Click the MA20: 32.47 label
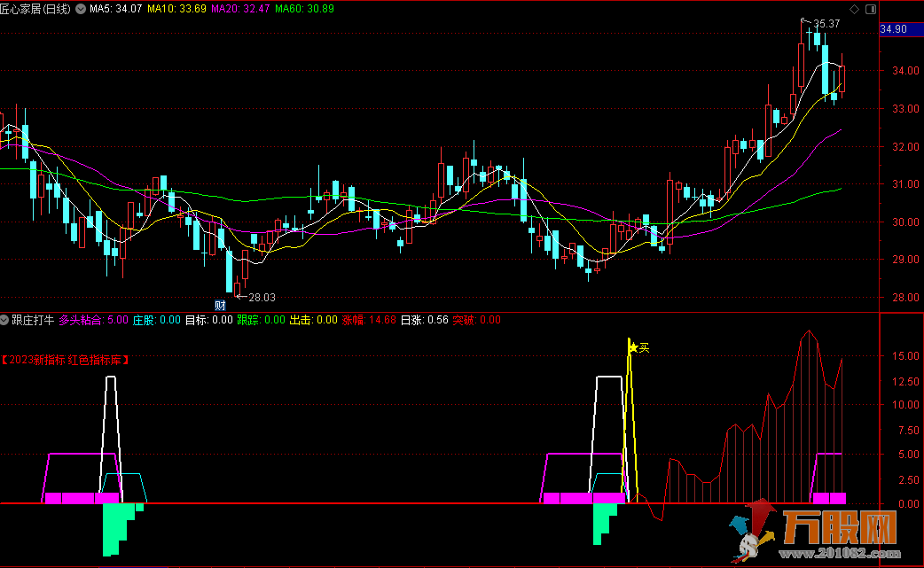924x568 pixels. [240, 9]
